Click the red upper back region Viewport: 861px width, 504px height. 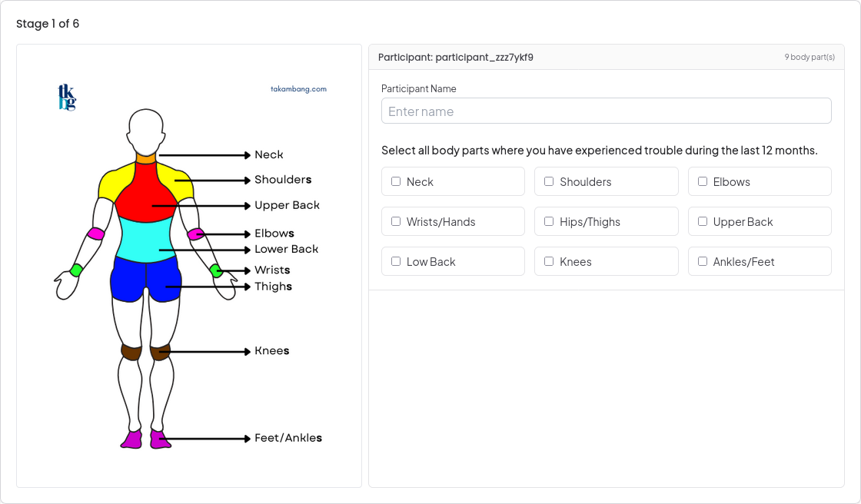(x=145, y=194)
